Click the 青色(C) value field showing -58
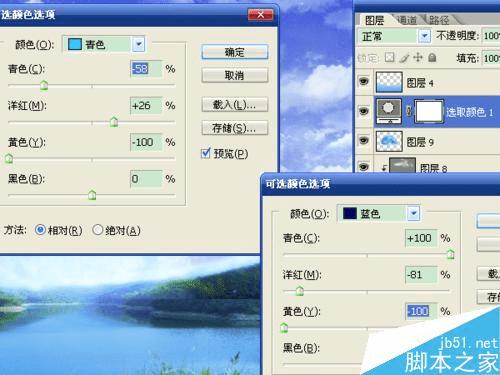This screenshot has width=500, height=375. tap(146, 69)
